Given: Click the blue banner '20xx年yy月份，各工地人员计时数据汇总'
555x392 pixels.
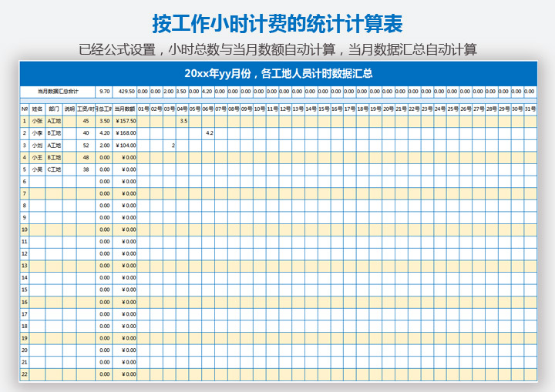Looking at the screenshot, I should 278,73.
